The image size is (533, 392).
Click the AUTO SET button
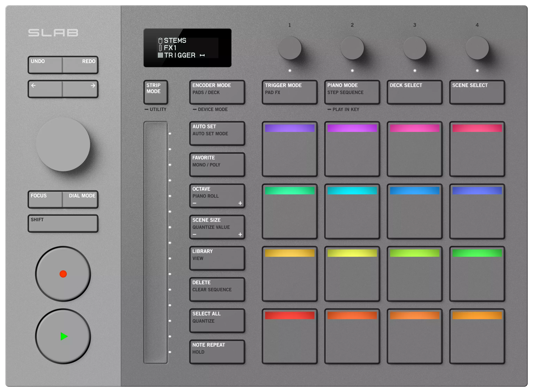pos(217,133)
